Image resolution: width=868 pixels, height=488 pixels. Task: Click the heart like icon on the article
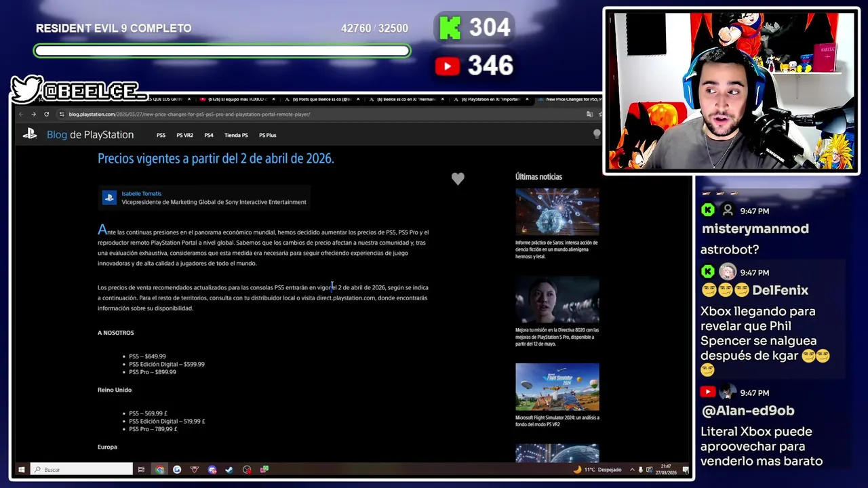coord(458,178)
